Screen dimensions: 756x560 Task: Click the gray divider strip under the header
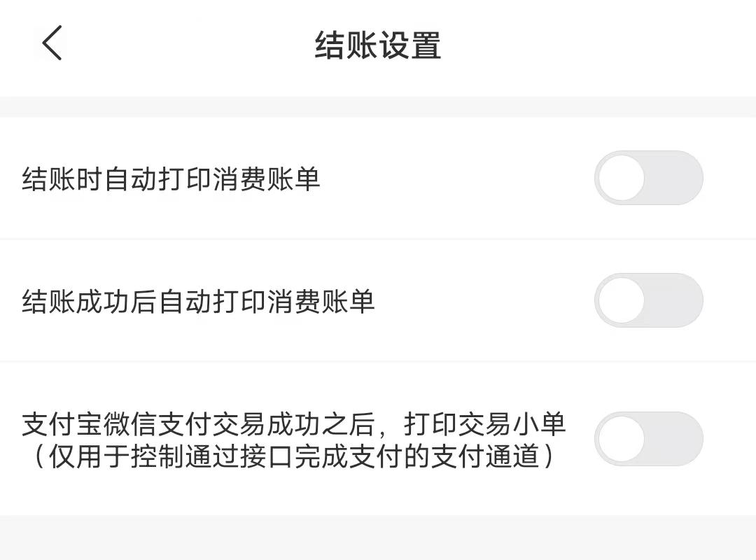click(378, 106)
